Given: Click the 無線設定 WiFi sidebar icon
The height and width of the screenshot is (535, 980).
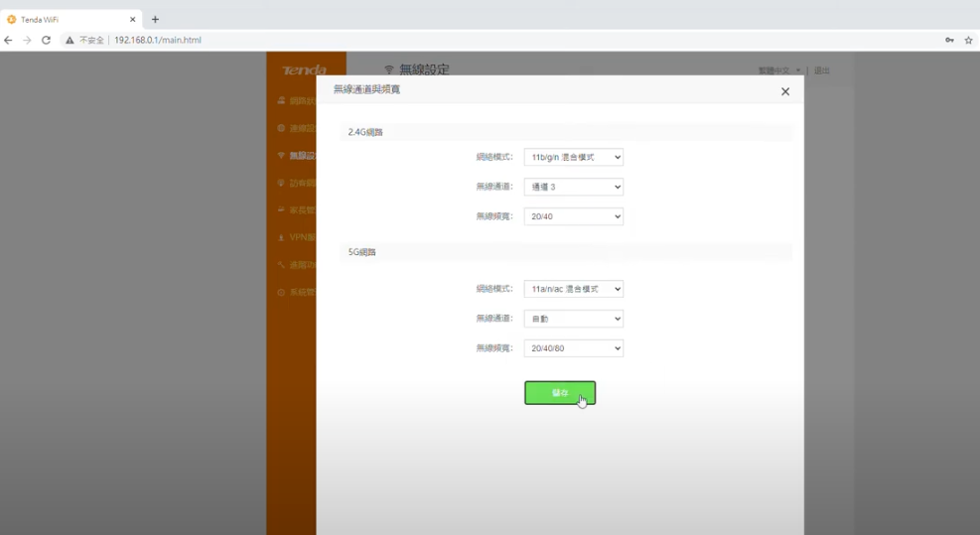Looking at the screenshot, I should pyautogui.click(x=281, y=156).
